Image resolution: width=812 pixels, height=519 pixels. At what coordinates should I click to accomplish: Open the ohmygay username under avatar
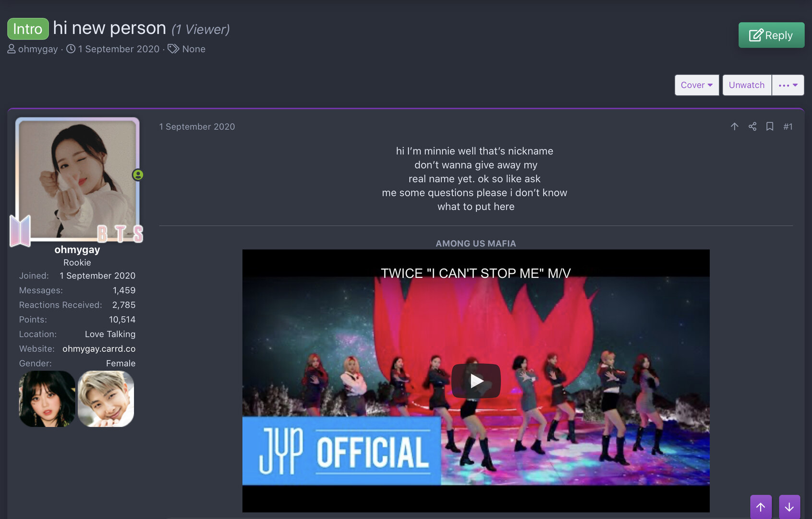pos(77,249)
